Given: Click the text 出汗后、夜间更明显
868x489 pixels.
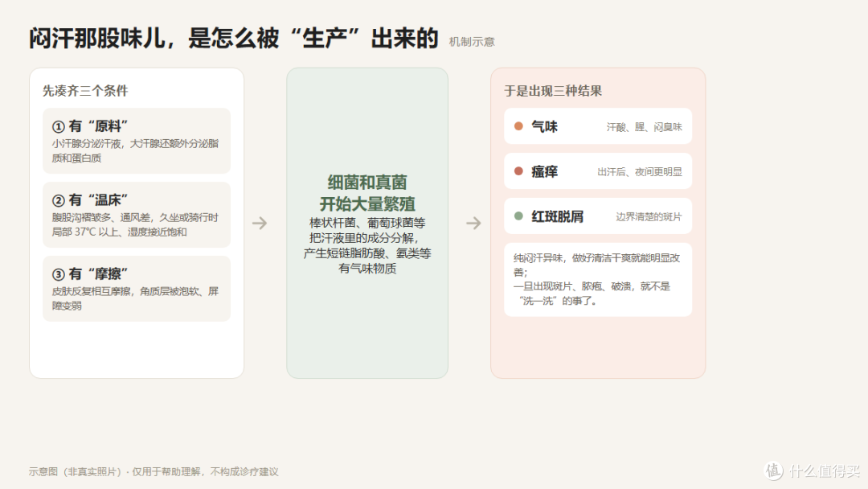Looking at the screenshot, I should [640, 172].
